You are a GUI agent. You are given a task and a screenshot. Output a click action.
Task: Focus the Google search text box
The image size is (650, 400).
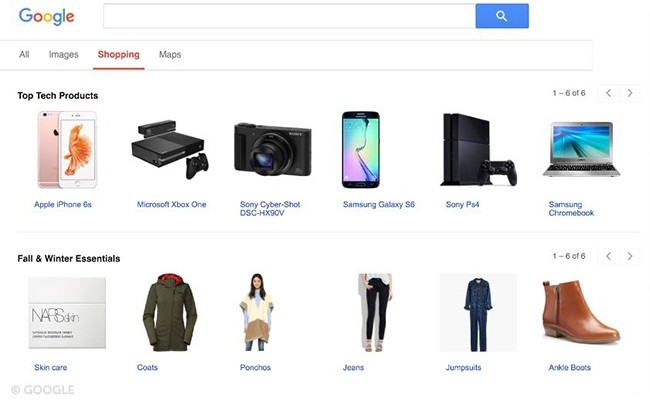(x=289, y=16)
